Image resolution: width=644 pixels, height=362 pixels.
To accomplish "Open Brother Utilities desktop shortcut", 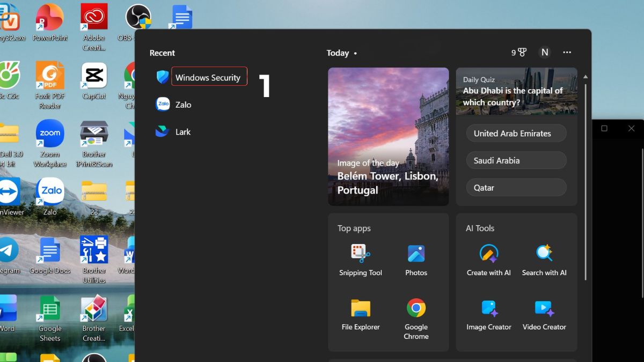I will coord(94,260).
